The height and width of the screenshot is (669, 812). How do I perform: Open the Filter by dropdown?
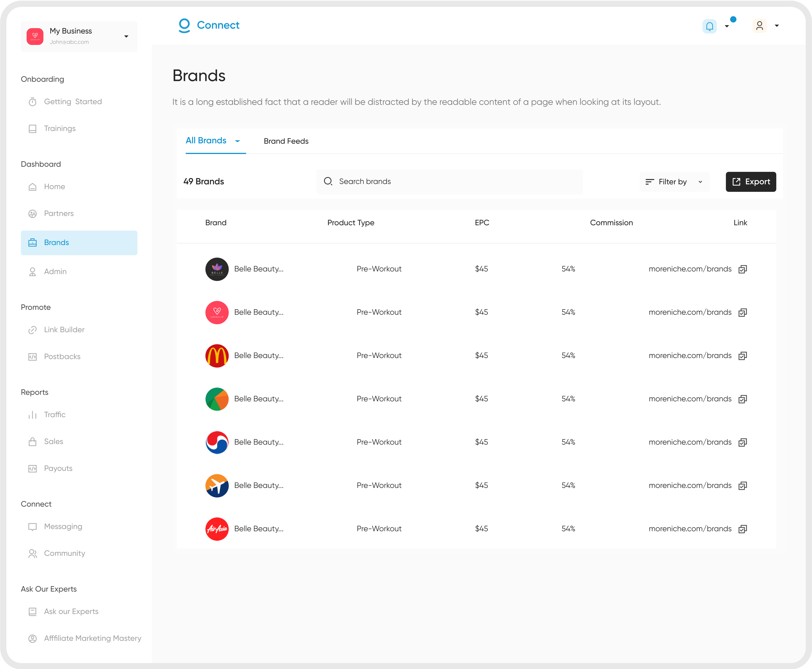[674, 181]
